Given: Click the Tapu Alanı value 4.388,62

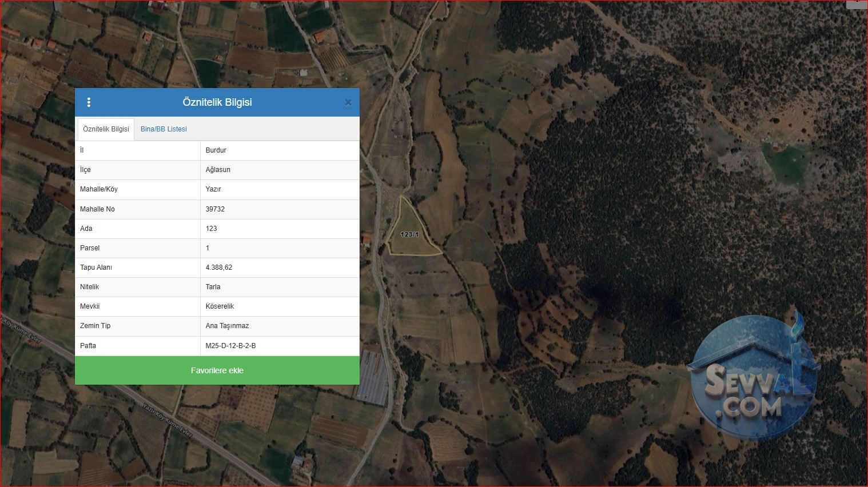Looking at the screenshot, I should (218, 268).
